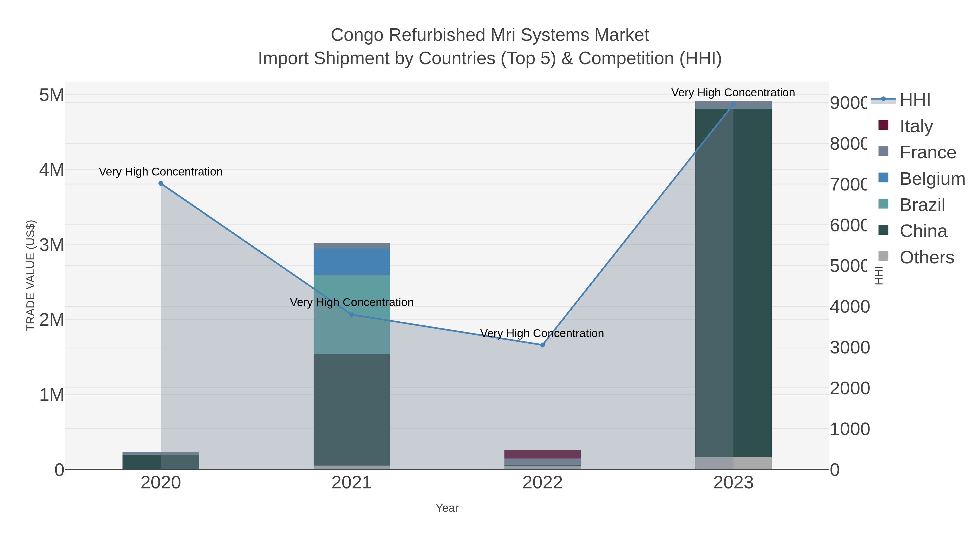The height and width of the screenshot is (551, 980).
Task: Toggle Italy series in the legend
Action: click(905, 126)
